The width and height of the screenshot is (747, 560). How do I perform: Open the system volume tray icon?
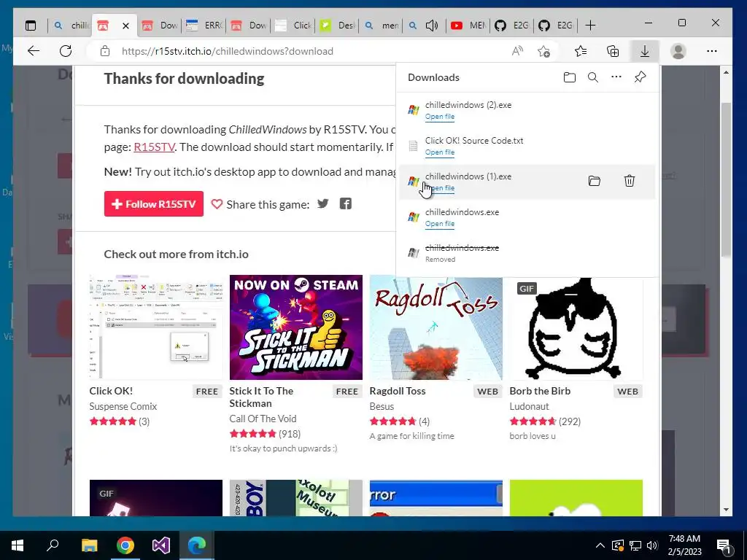[653, 545]
